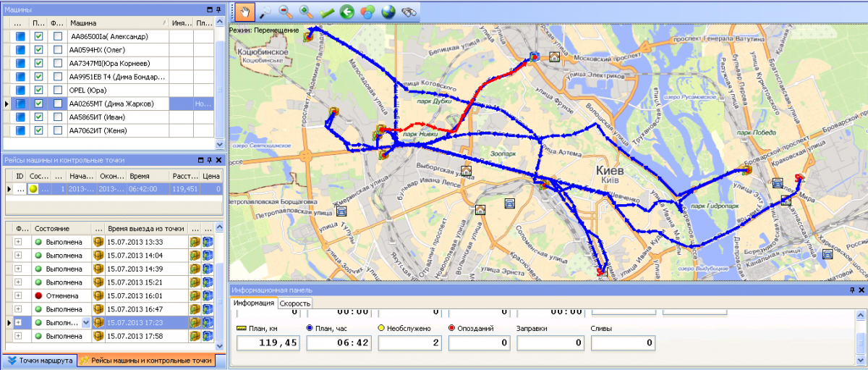The width and height of the screenshot is (868, 370).
Task: Zoom in the map with plus magnifier
Action: [306, 12]
